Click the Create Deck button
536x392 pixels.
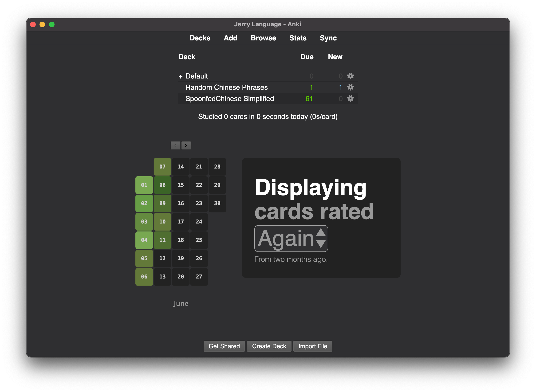[269, 346]
